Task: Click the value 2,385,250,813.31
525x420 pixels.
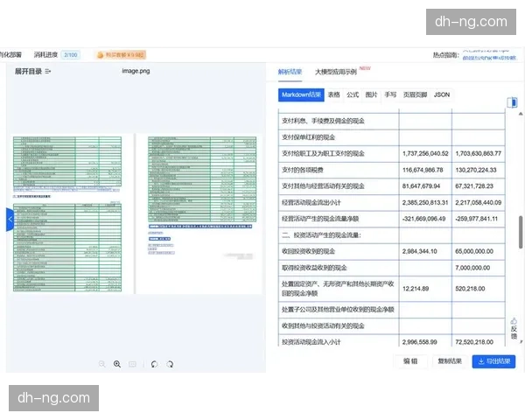Action: [425, 203]
